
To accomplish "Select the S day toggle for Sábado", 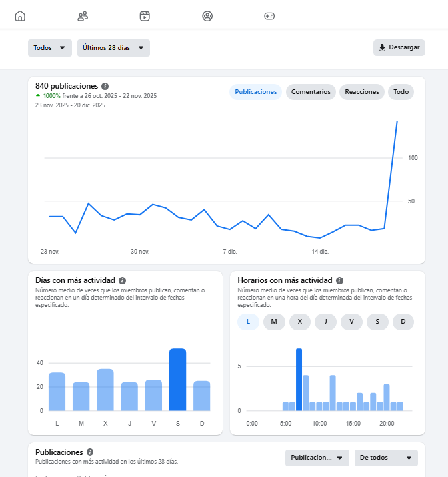I will click(377, 322).
